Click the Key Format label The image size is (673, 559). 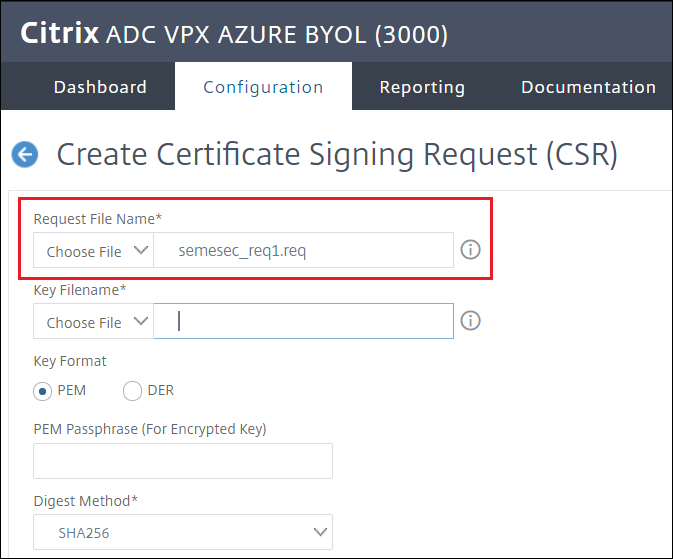tap(70, 361)
